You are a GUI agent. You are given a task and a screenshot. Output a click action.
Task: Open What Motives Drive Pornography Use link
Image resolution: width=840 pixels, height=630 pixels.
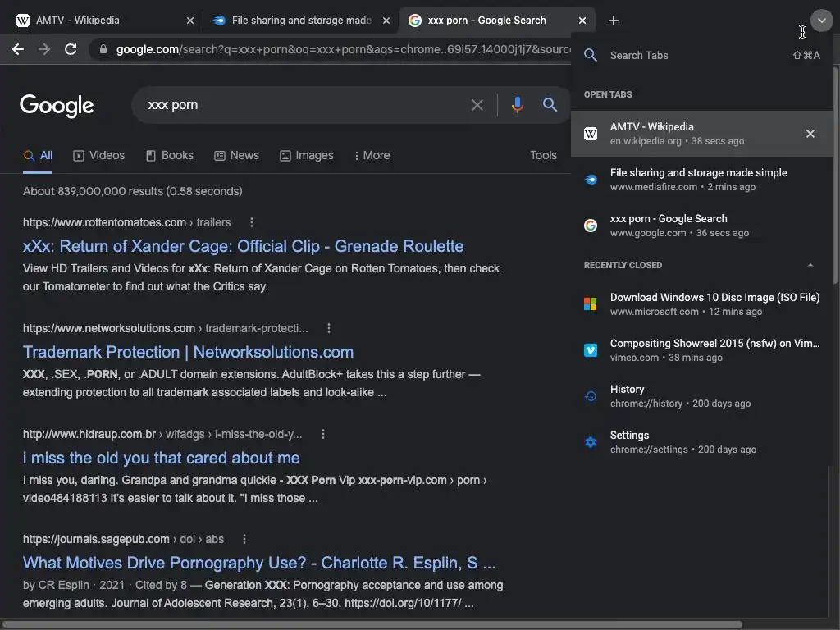click(x=259, y=563)
